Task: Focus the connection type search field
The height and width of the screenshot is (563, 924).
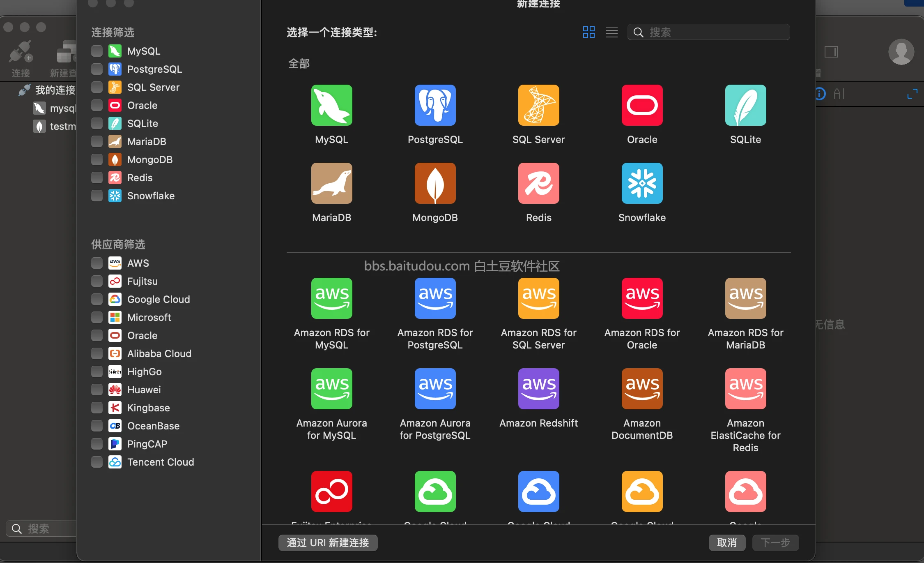Action: (708, 32)
